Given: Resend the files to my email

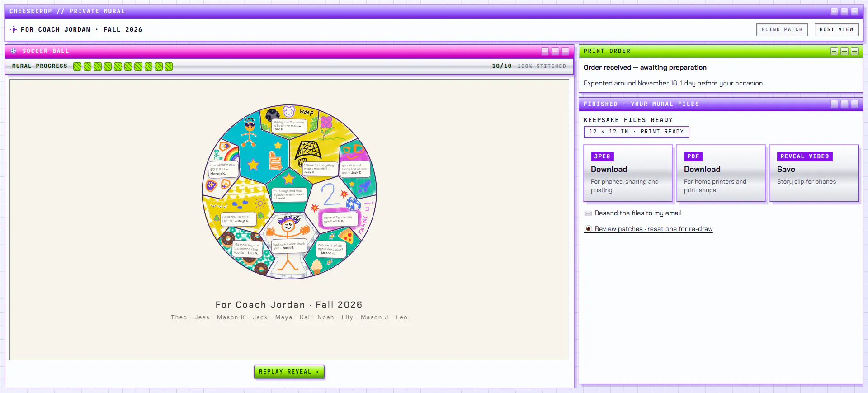Looking at the screenshot, I should coord(633,213).
